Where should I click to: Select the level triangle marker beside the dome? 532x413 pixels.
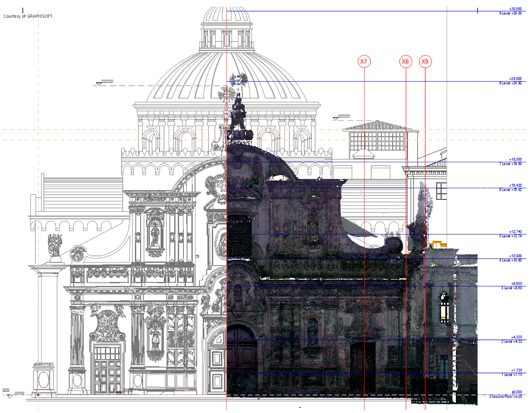click(99, 84)
